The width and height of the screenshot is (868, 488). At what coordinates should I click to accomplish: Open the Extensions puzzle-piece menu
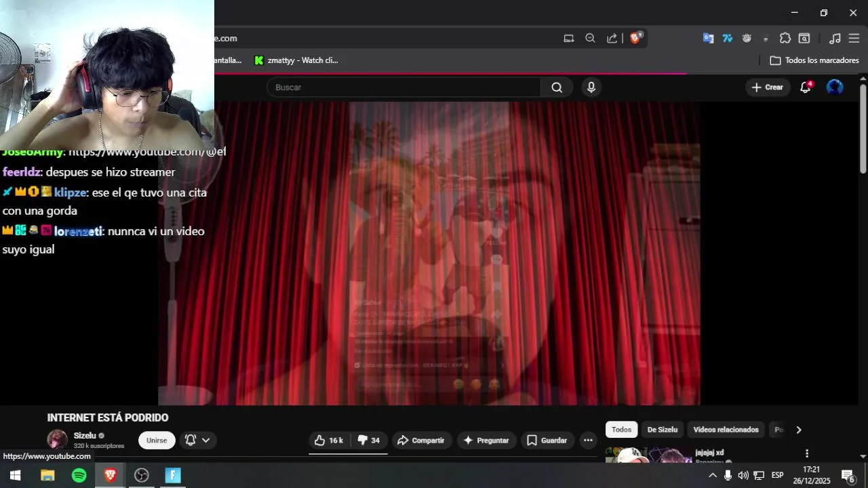click(x=785, y=39)
